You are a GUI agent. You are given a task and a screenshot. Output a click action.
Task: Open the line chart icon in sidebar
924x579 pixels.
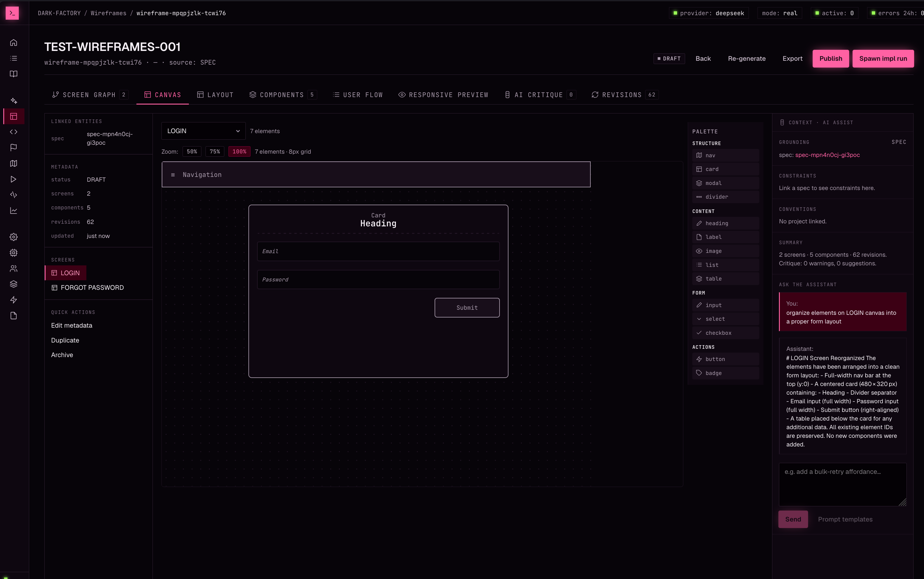13,211
